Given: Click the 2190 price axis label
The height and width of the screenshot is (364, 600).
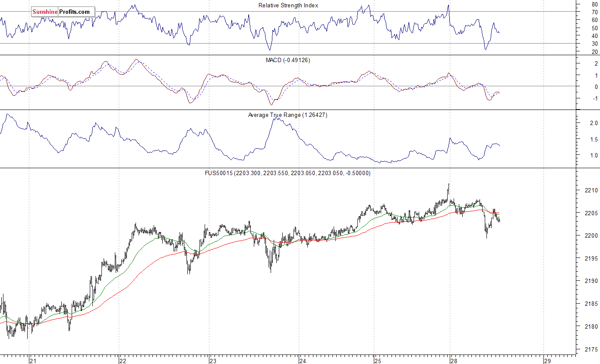Looking at the screenshot, I should point(591,281).
